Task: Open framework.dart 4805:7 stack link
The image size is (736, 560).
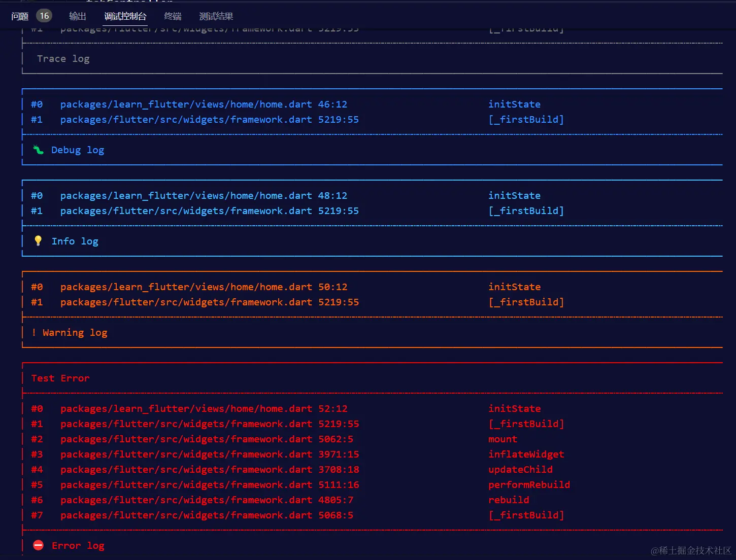Action: click(x=207, y=500)
